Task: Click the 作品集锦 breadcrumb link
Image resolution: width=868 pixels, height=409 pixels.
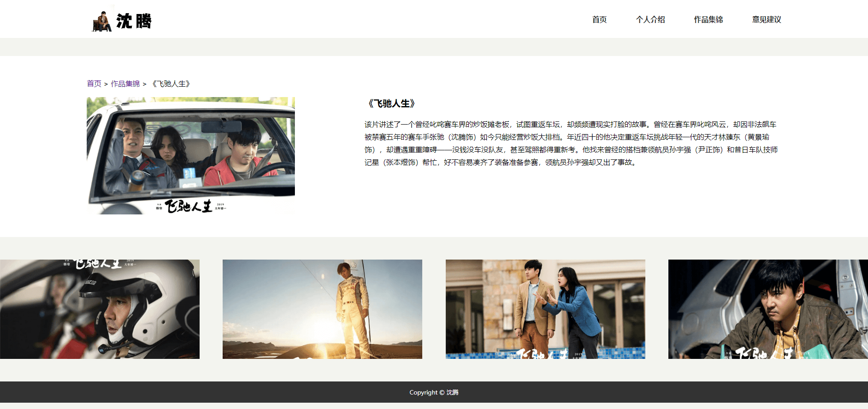Action: coord(125,84)
